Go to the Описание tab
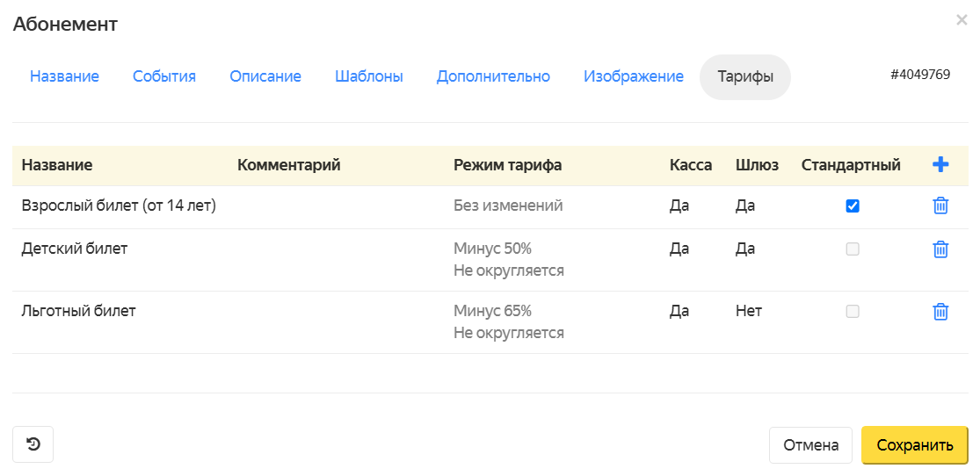This screenshot has height=476, width=980. click(265, 77)
